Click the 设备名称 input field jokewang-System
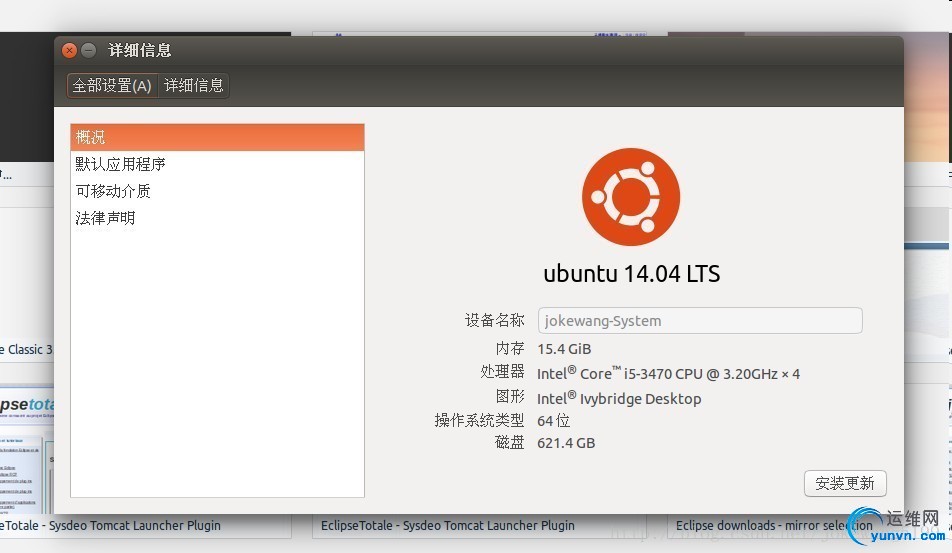Viewport: 952px width, 553px height. click(x=700, y=321)
